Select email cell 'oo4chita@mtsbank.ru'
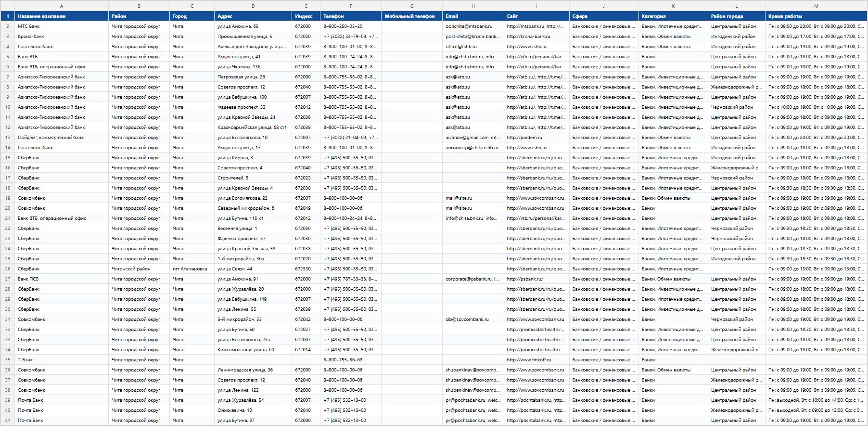868x434 pixels. coord(473,26)
